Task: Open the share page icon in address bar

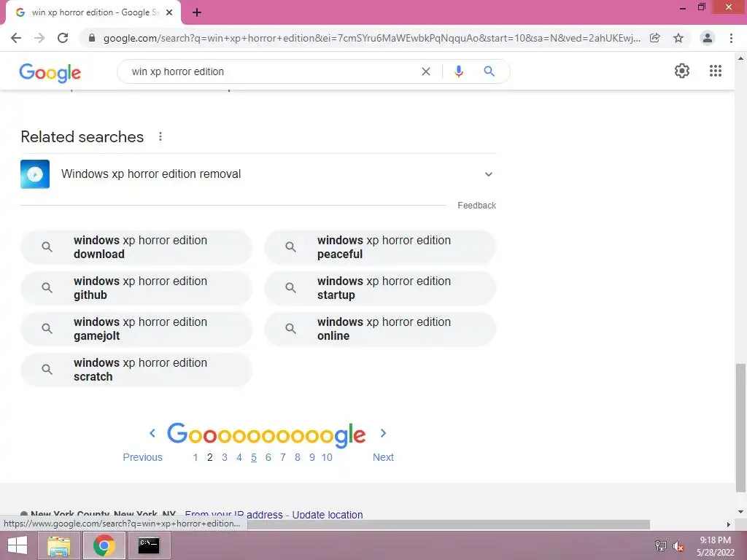Action: pos(655,38)
